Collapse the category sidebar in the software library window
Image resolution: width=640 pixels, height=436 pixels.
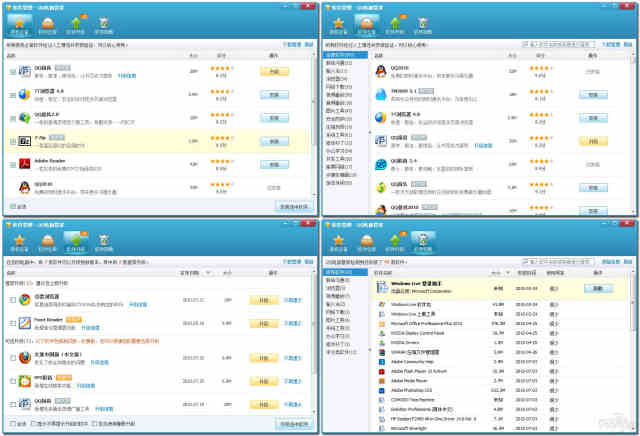[370, 132]
